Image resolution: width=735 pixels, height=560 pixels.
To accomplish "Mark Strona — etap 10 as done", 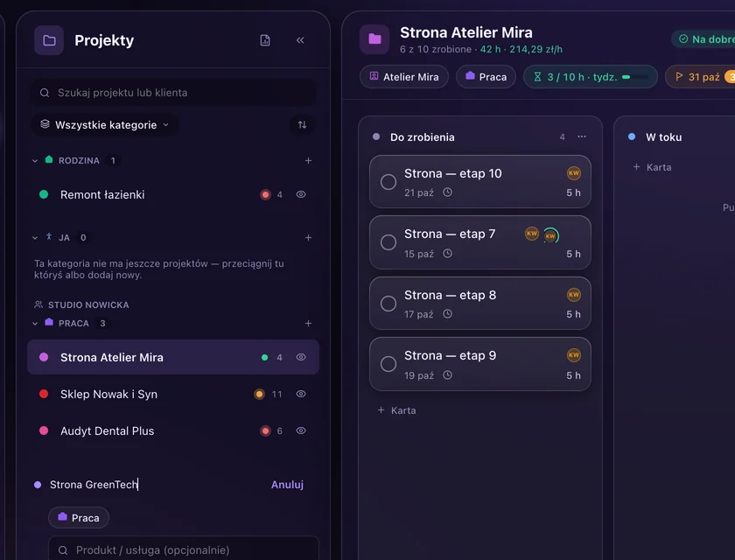I will tap(388, 182).
